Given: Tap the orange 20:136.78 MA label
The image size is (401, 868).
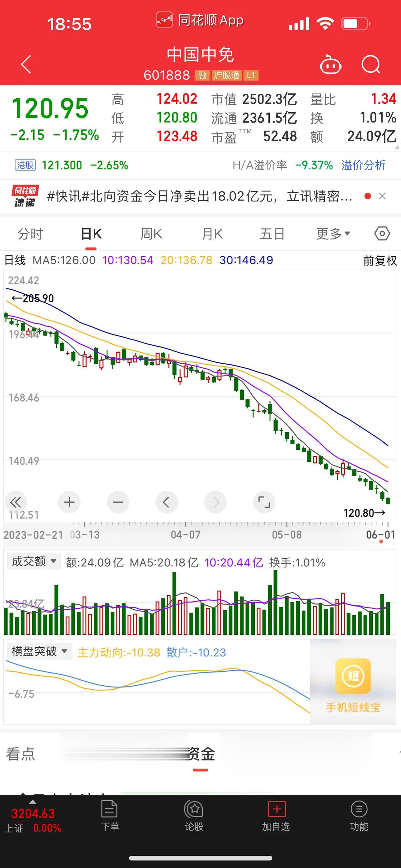Looking at the screenshot, I should [186, 260].
